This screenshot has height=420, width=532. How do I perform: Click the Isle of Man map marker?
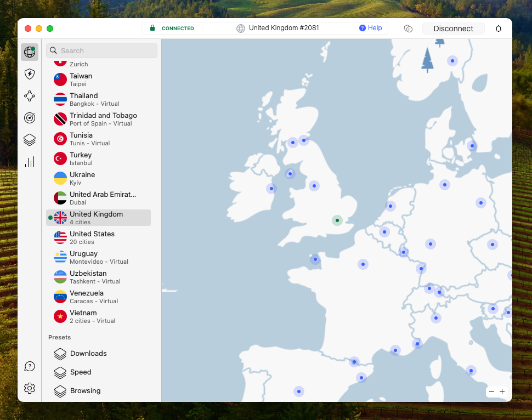tap(290, 174)
